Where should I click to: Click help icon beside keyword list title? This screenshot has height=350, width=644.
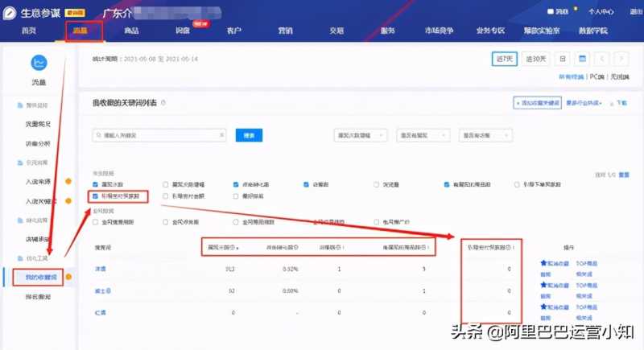pos(163,102)
